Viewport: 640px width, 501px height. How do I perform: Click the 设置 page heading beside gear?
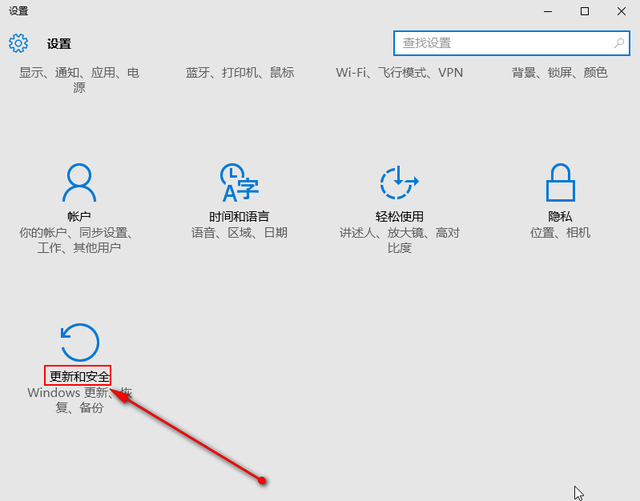pyautogui.click(x=59, y=44)
